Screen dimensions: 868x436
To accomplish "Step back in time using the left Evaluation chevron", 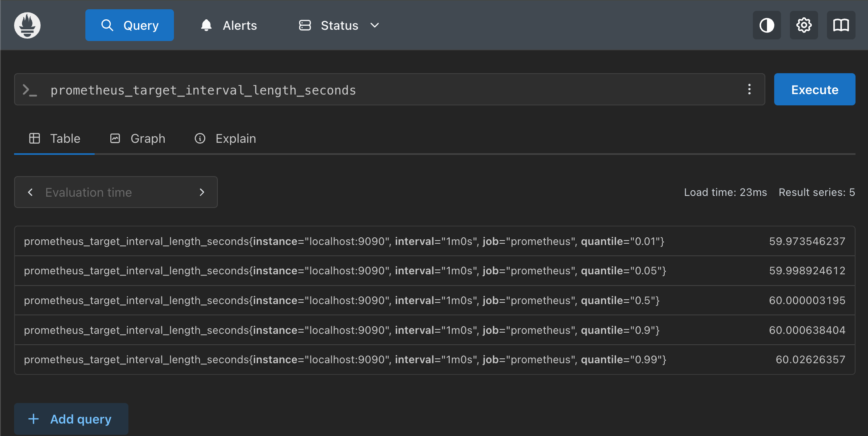I will tap(30, 192).
